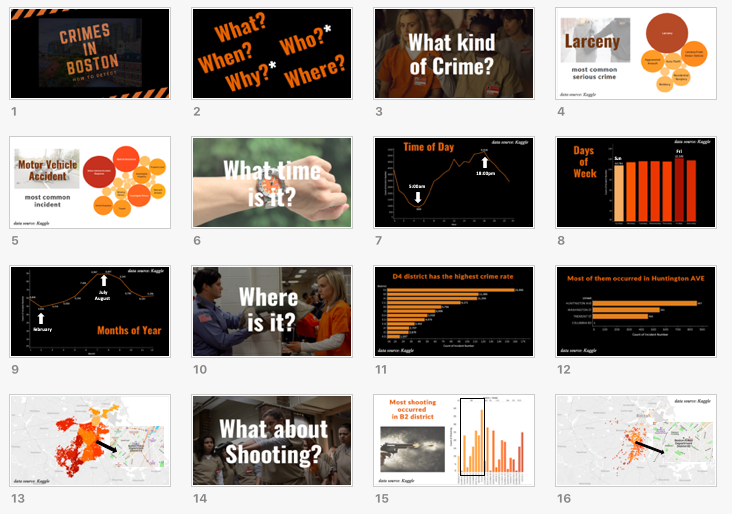This screenshot has height=514, width=732.
Task: Select the 'Where is it?' slide
Action: (272, 311)
